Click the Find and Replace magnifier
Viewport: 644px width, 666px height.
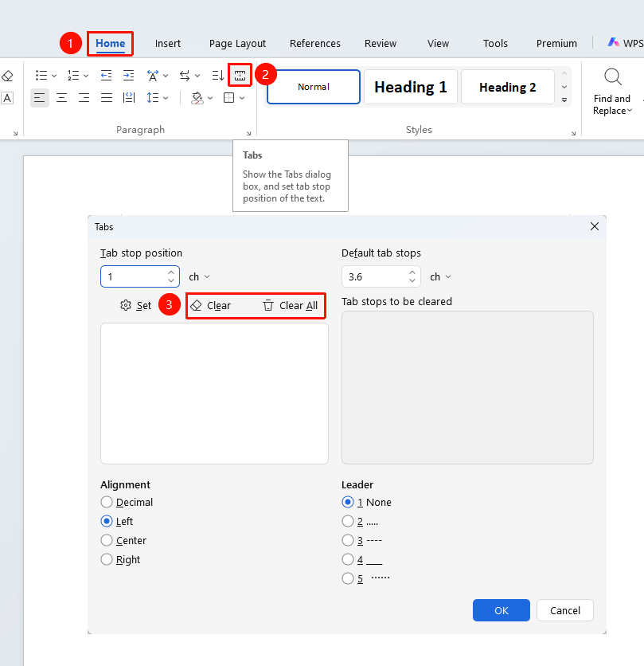(613, 77)
